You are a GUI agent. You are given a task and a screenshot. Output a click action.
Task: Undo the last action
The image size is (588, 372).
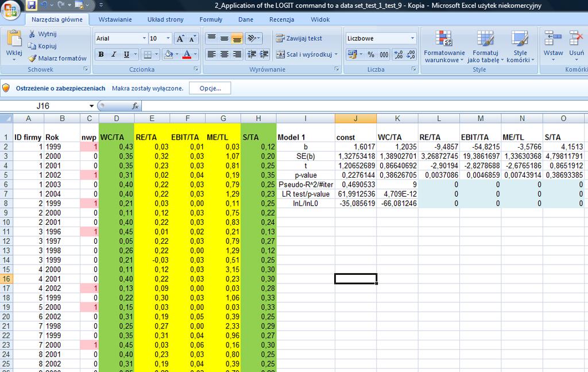(x=44, y=5)
